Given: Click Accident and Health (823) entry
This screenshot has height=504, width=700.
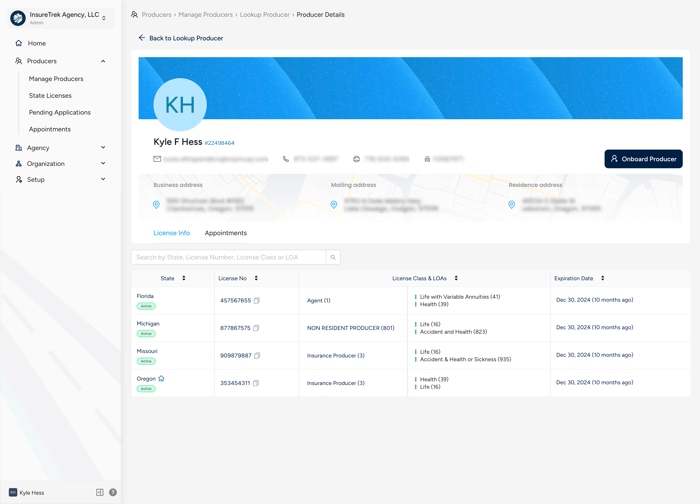Looking at the screenshot, I should [453, 332].
